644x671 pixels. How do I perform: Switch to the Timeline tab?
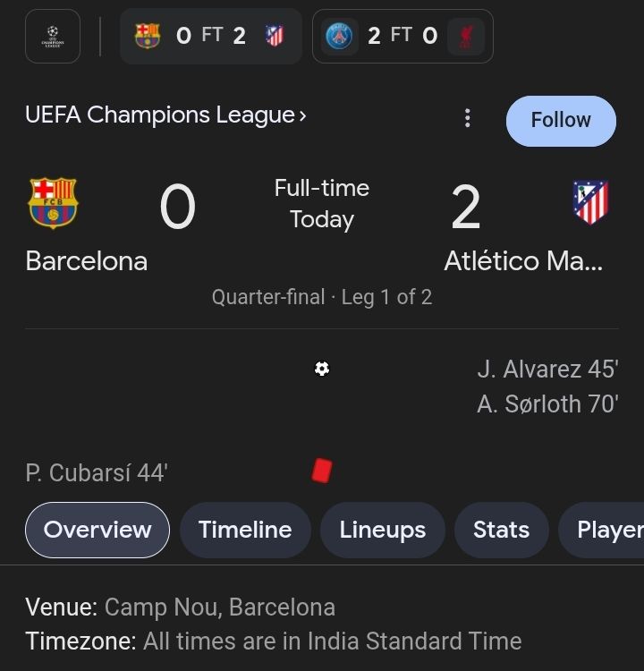coord(245,530)
